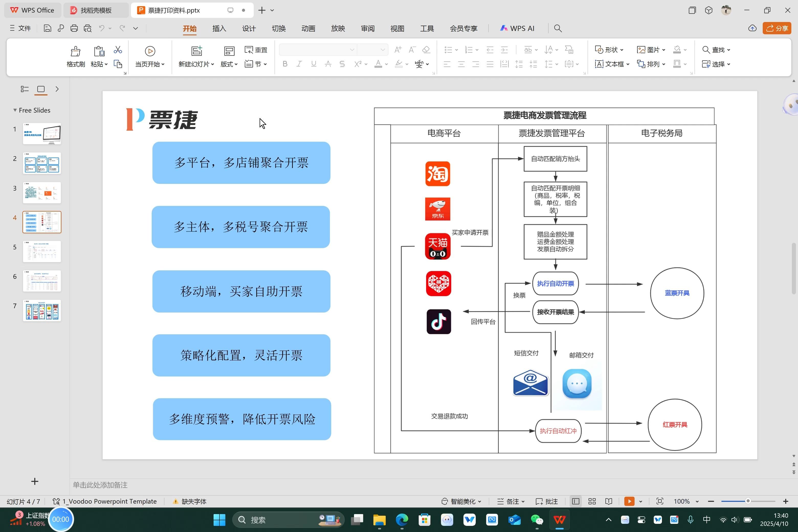Click the zoom slider handle

click(748, 501)
